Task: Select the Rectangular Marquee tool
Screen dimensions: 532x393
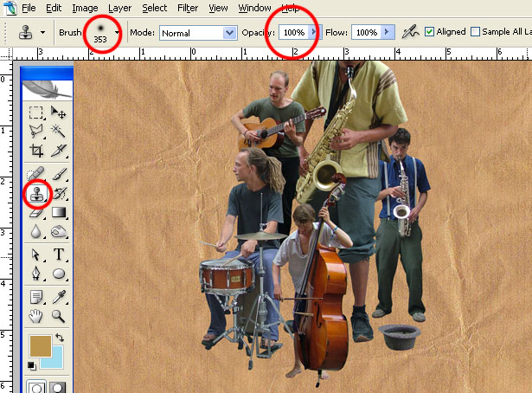Action: click(36, 113)
